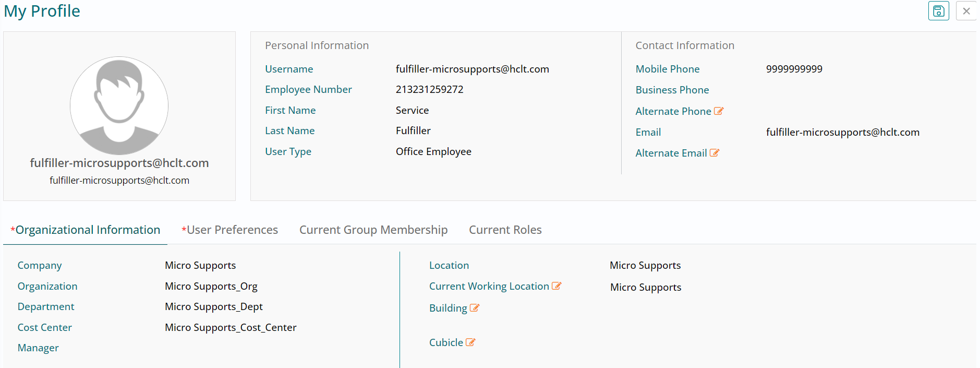Open Current Group Membership tab
Screen dimensions: 980x368
pyautogui.click(x=373, y=230)
